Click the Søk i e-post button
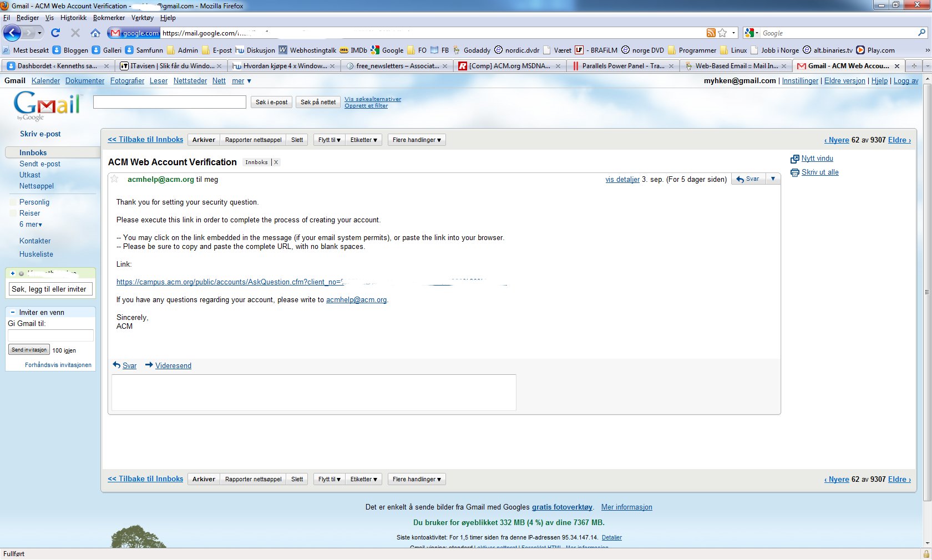This screenshot has width=932, height=560. 271,102
